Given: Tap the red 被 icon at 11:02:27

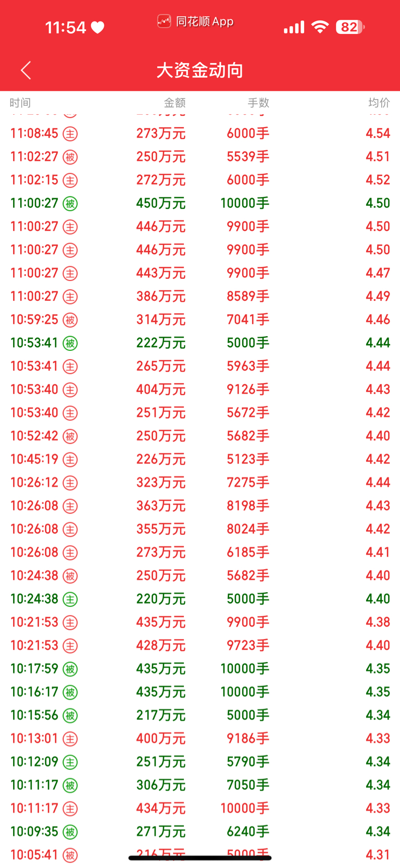Looking at the screenshot, I should [x=70, y=157].
